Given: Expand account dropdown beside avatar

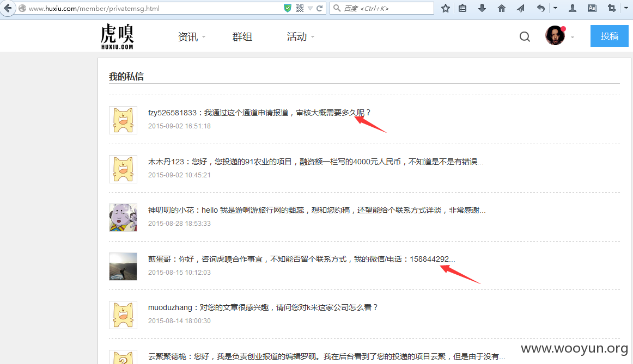Looking at the screenshot, I should tap(573, 38).
